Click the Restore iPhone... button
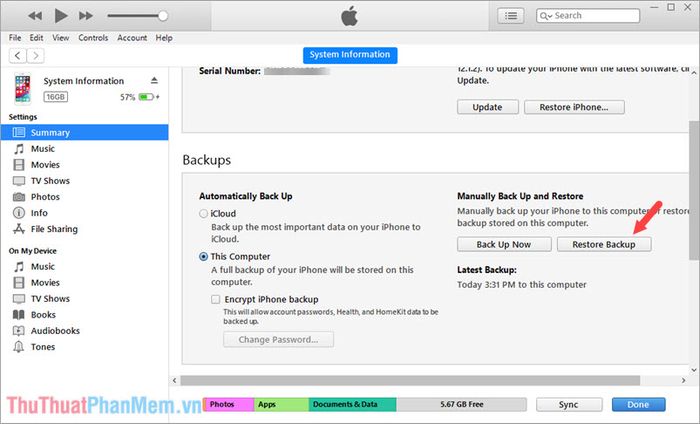Viewport: 700px width, 424px height. click(x=574, y=107)
